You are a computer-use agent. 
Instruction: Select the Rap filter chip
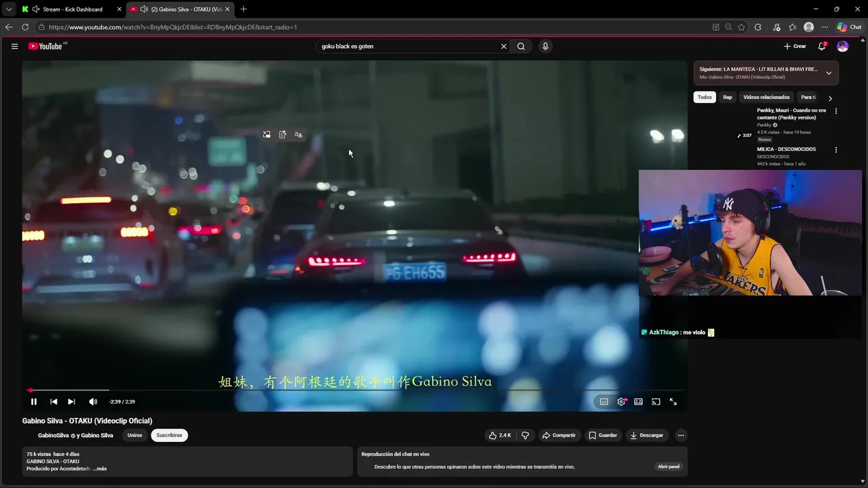click(x=728, y=97)
